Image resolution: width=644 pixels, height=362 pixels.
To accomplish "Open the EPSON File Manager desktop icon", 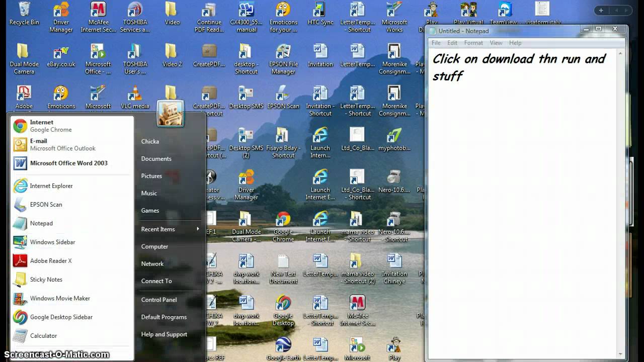I will click(x=283, y=59).
